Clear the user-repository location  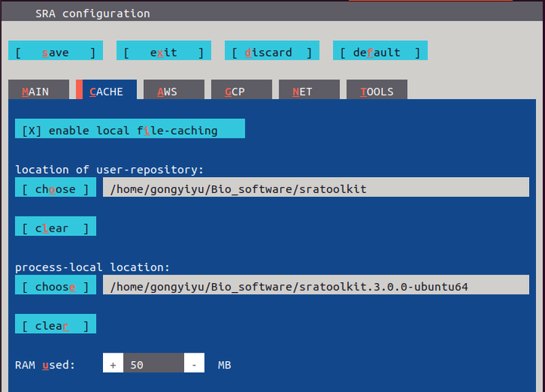(55, 227)
